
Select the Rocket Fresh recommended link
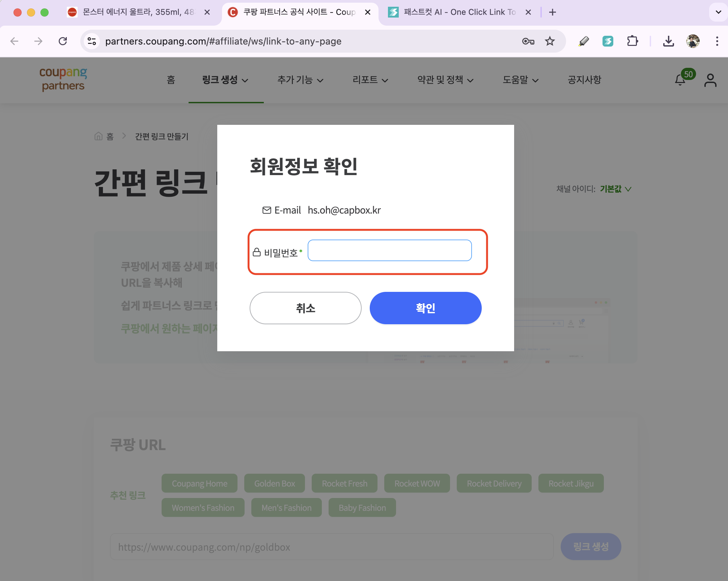(x=344, y=483)
